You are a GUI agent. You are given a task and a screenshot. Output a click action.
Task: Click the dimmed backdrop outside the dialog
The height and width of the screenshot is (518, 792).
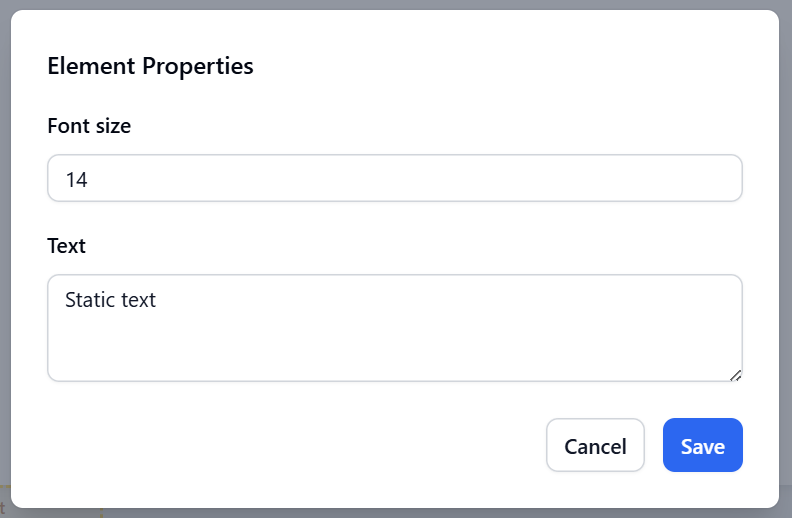point(785,300)
